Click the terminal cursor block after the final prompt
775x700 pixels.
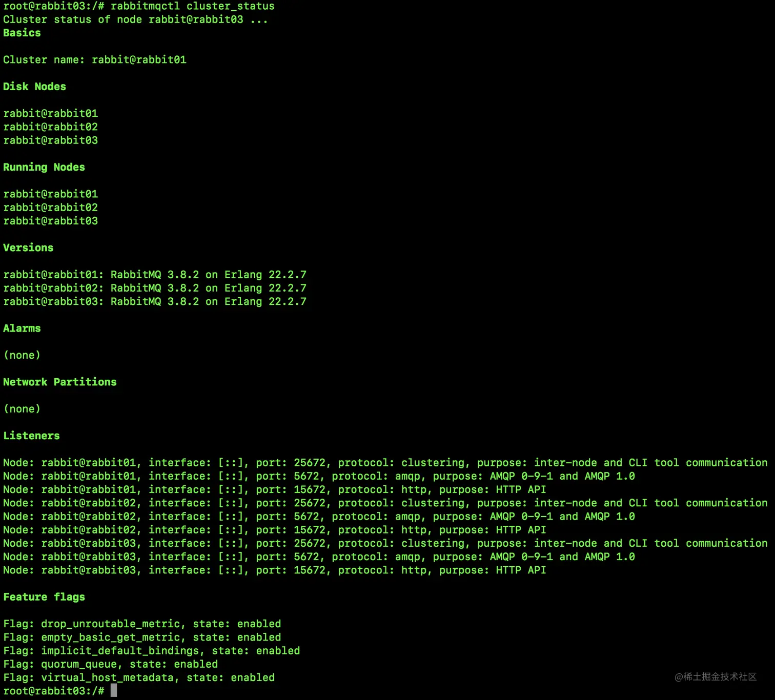pos(114,691)
